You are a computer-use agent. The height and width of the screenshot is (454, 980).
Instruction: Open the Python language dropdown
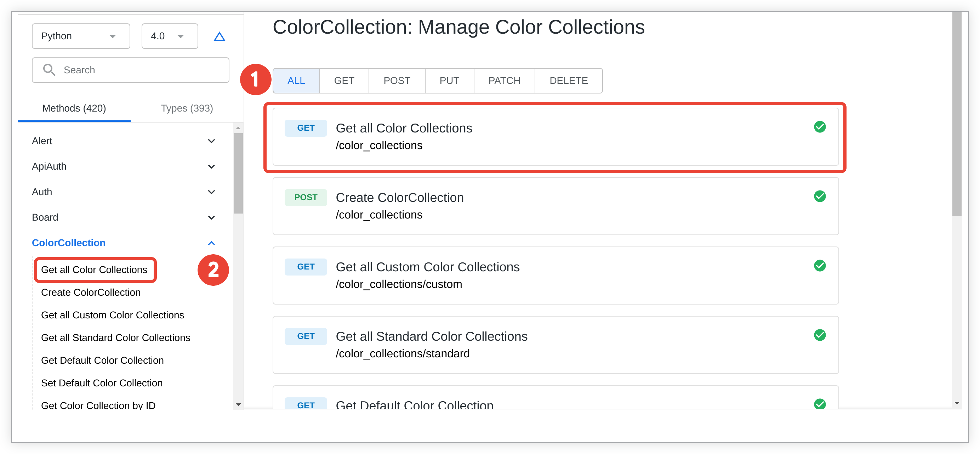point(81,36)
